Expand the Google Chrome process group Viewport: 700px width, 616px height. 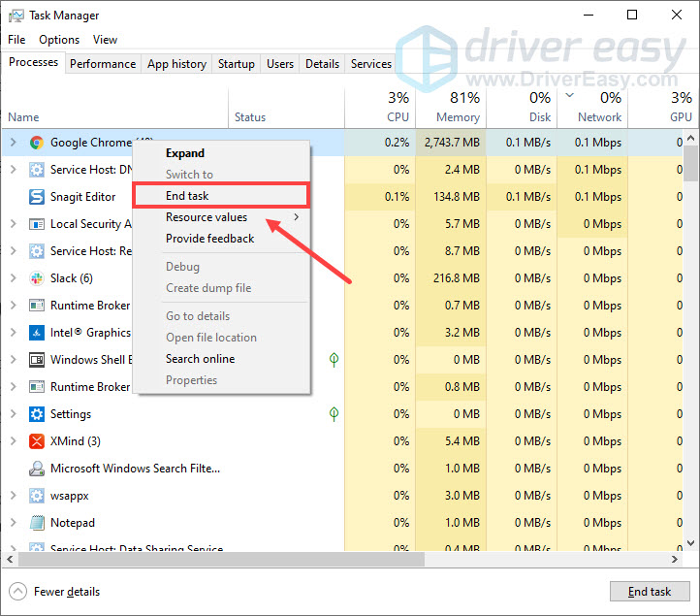13,143
